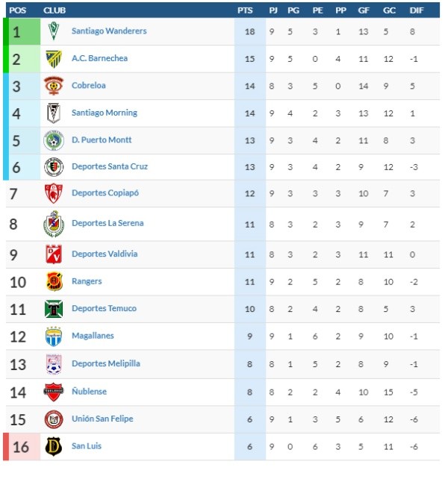This screenshot has width=448, height=479.
Task: Click the A.C. Barnechea club crest
Action: click(x=54, y=59)
